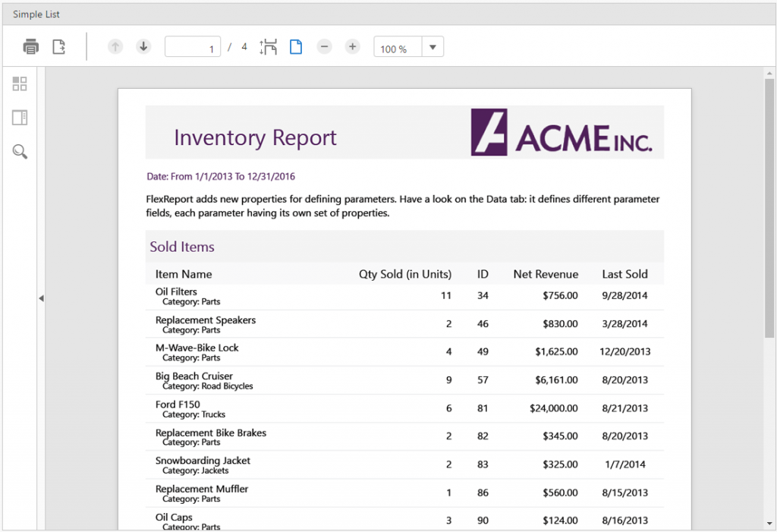Go to previous page with up arrow
777x532 pixels.
(115, 47)
